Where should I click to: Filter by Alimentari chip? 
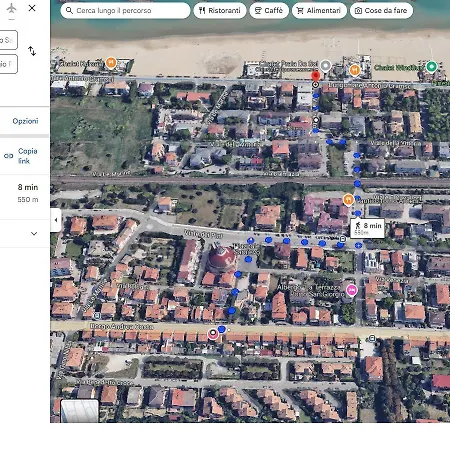tap(319, 11)
